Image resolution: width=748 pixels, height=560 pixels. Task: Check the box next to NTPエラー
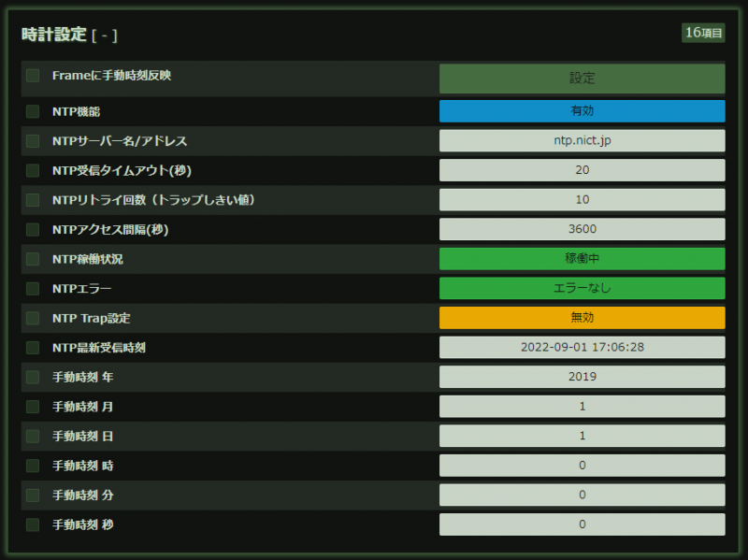tap(31, 288)
